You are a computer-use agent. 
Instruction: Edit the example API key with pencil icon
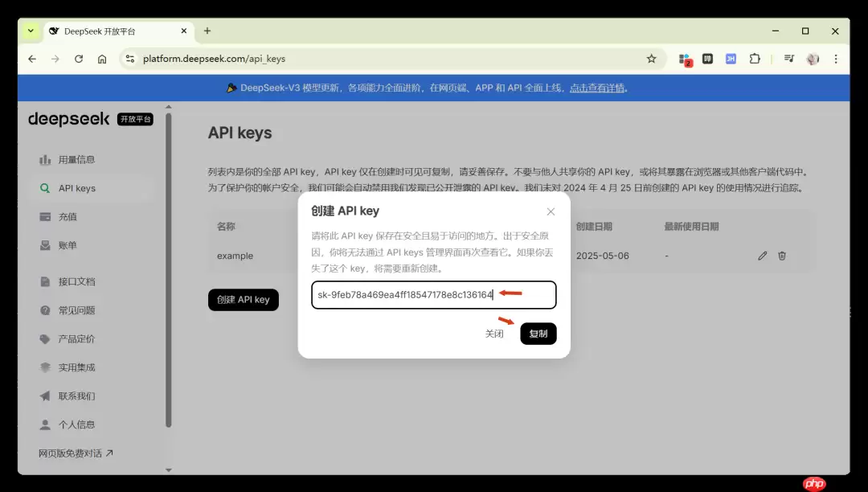click(762, 256)
